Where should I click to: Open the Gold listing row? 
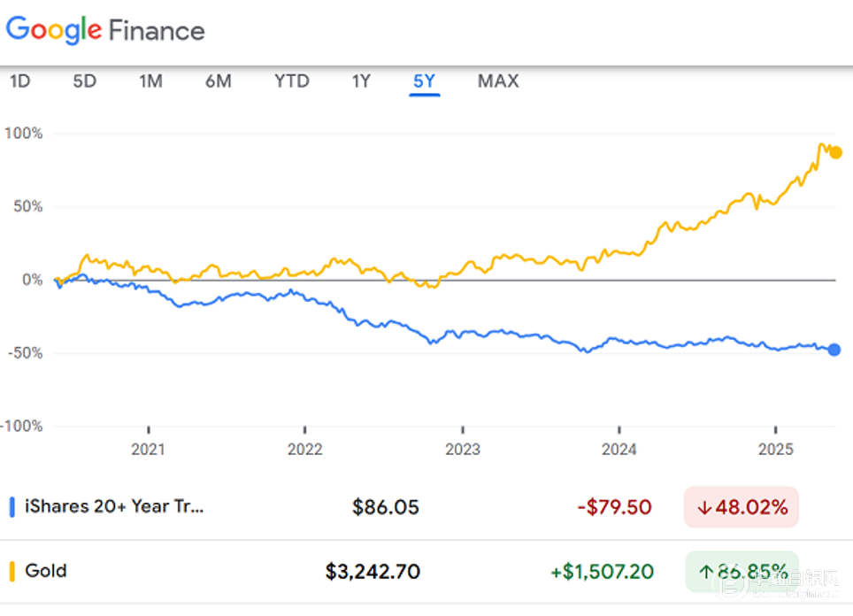point(46,571)
